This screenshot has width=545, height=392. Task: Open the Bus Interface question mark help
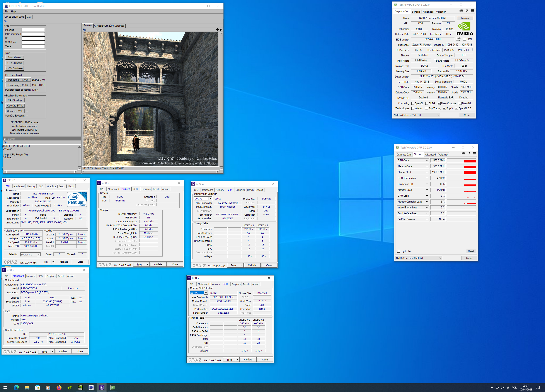click(x=472, y=50)
